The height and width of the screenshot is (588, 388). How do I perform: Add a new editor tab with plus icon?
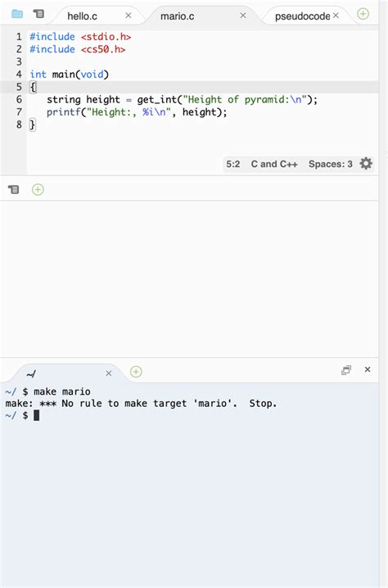click(x=363, y=14)
